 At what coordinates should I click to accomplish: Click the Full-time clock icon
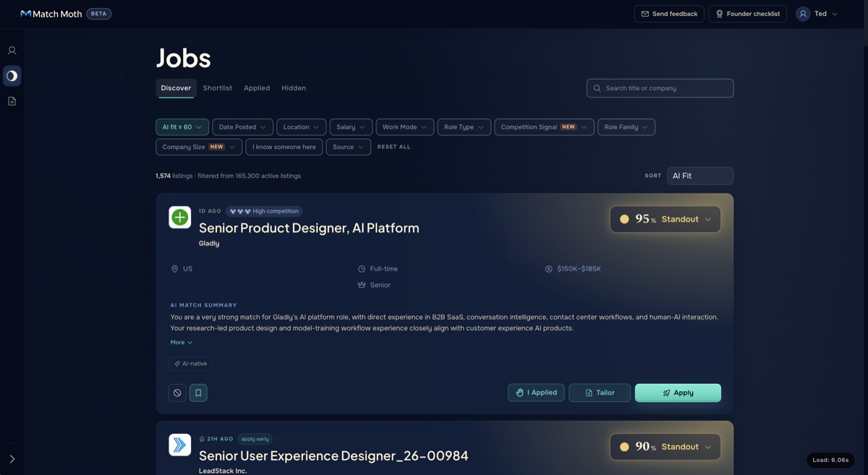(362, 269)
